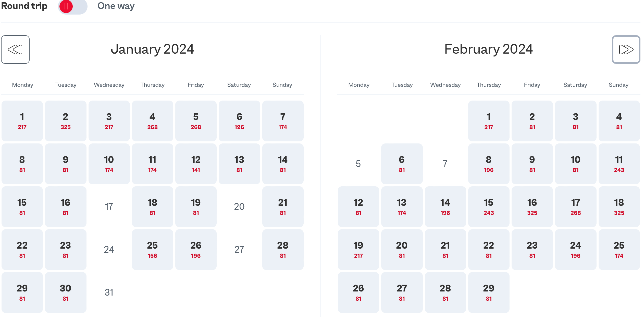This screenshot has height=317, width=644.
Task: Click unavailable date February 5
Action: click(358, 164)
